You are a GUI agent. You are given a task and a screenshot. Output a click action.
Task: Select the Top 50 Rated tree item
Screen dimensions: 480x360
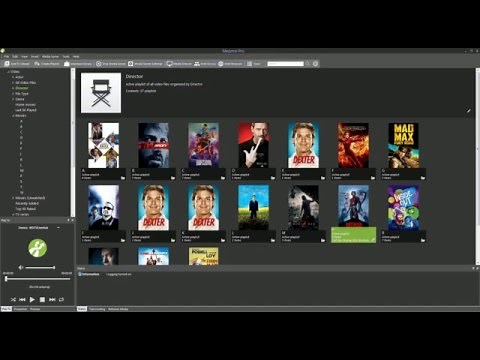pos(26,209)
